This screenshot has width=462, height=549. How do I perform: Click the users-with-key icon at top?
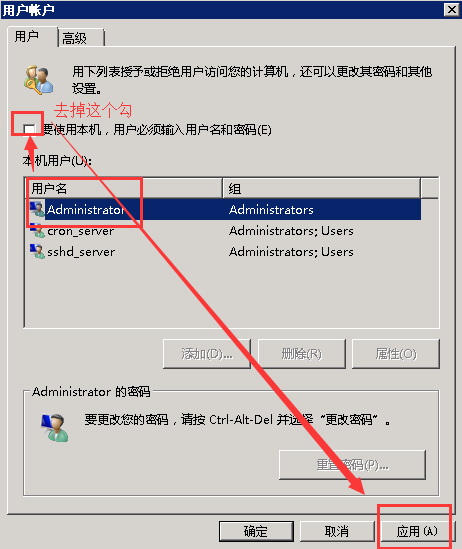[39, 80]
